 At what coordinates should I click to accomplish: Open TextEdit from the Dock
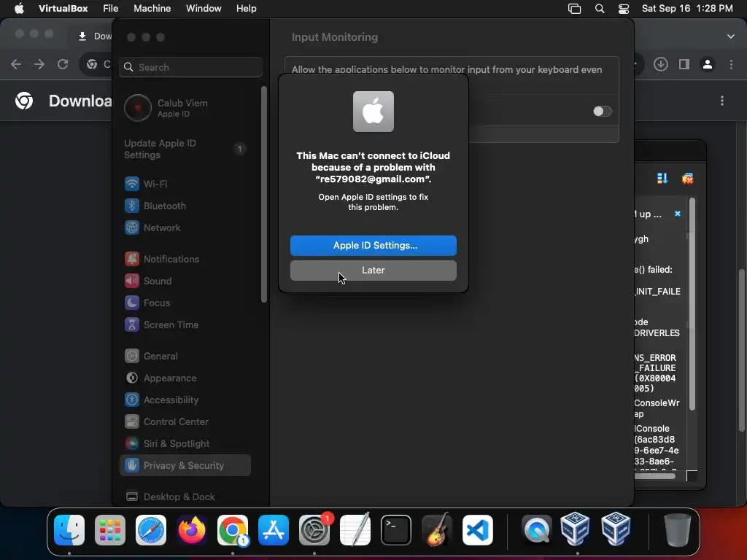click(x=355, y=530)
